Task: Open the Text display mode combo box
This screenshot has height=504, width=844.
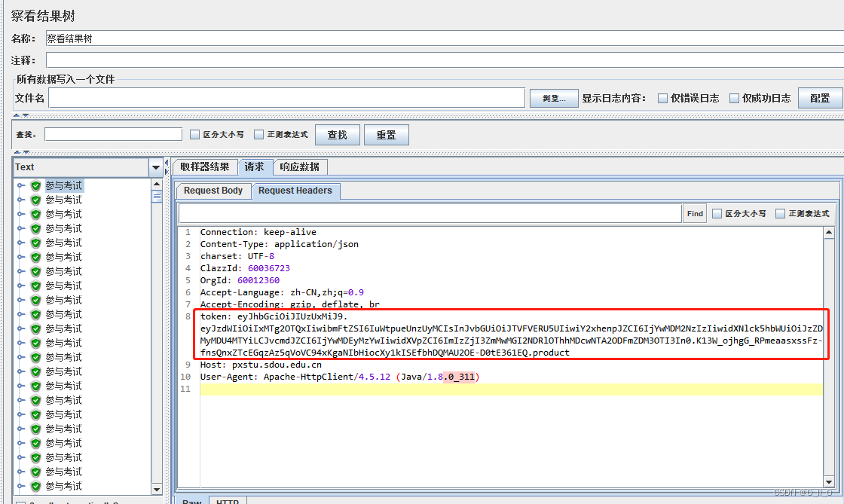Action: [83, 166]
